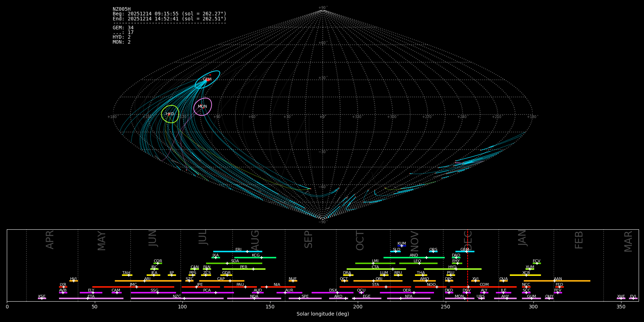Screen dimensions: 644x322
Task: Click the DRA shower label
Action: (347, 273)
